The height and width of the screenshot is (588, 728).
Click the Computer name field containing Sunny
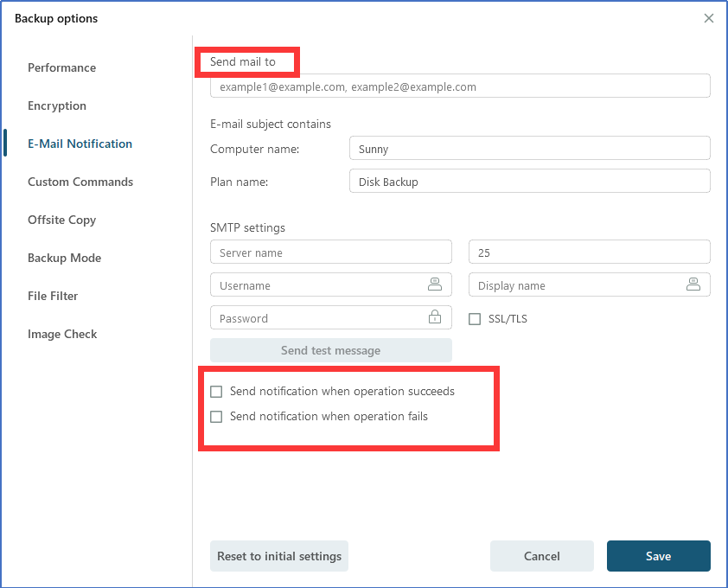tap(529, 149)
